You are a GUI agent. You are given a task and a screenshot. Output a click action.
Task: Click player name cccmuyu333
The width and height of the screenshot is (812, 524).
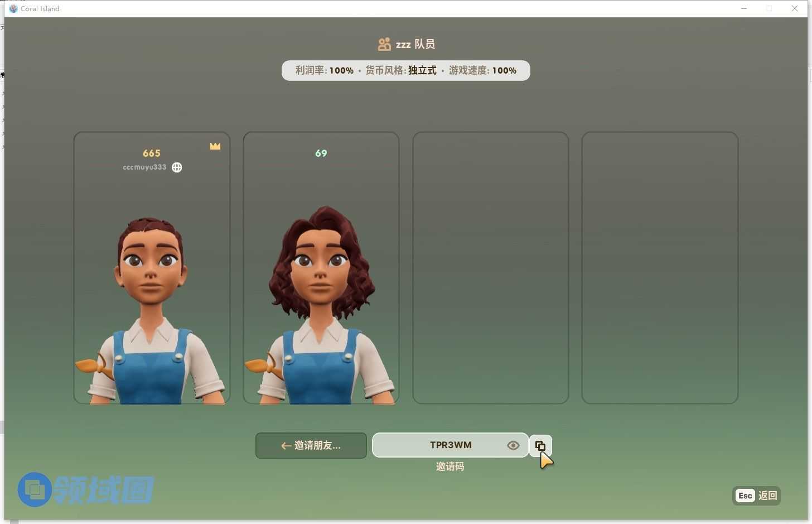[x=144, y=167]
